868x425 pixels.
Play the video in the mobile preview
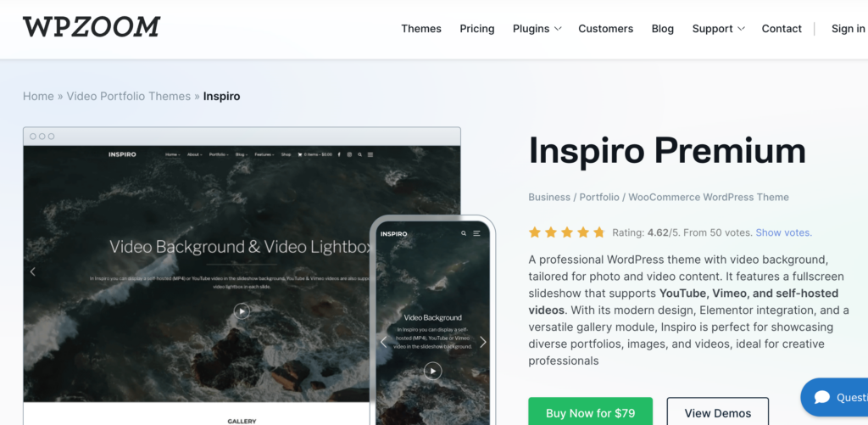click(x=433, y=371)
